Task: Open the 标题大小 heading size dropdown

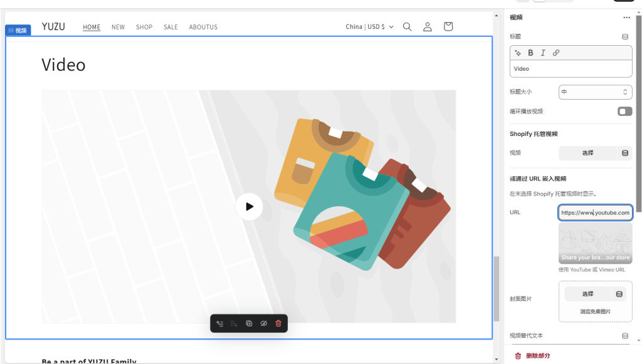Action: coord(595,92)
